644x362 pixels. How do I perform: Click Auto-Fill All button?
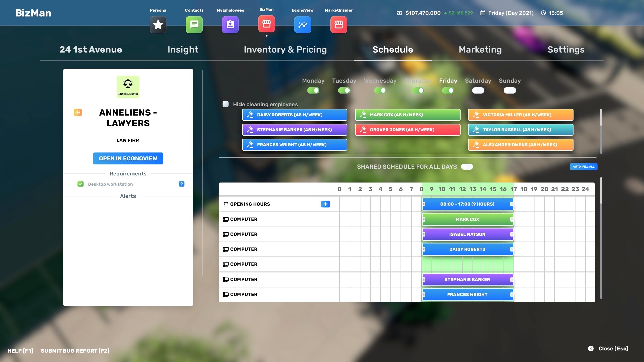point(583,167)
